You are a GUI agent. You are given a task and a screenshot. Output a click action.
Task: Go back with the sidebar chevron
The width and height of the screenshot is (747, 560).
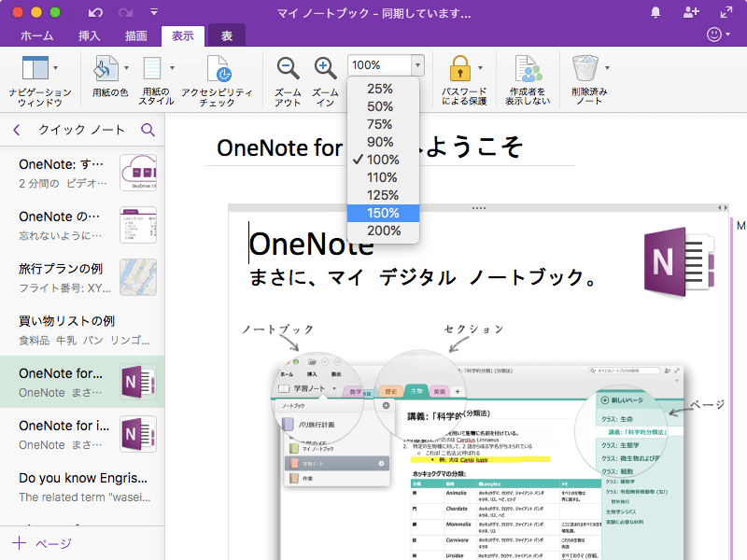pos(17,130)
